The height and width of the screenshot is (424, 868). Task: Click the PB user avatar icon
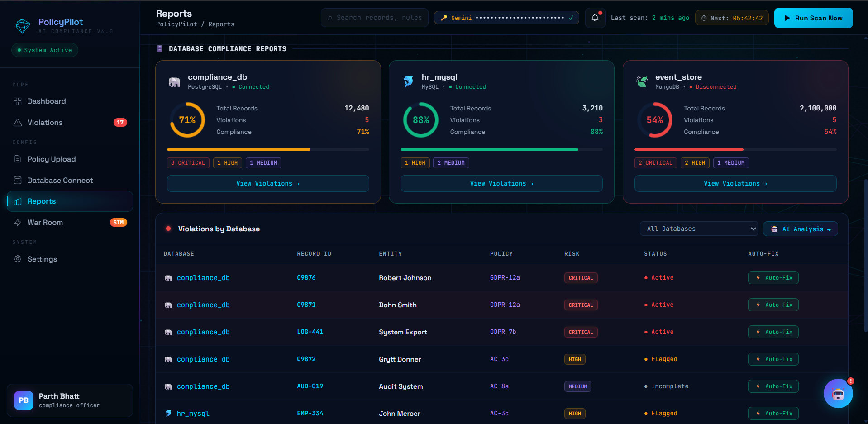tap(24, 400)
